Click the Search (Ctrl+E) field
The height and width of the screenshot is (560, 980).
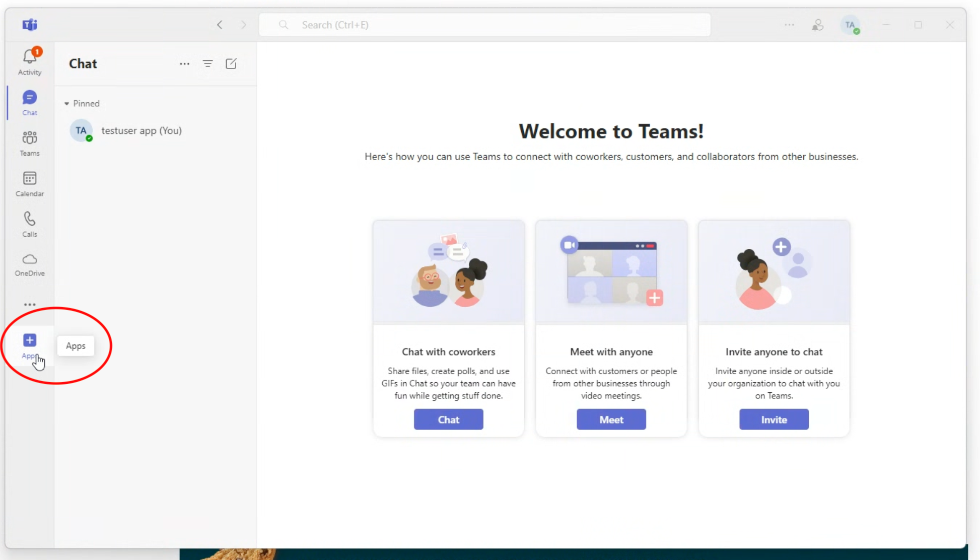[484, 25]
